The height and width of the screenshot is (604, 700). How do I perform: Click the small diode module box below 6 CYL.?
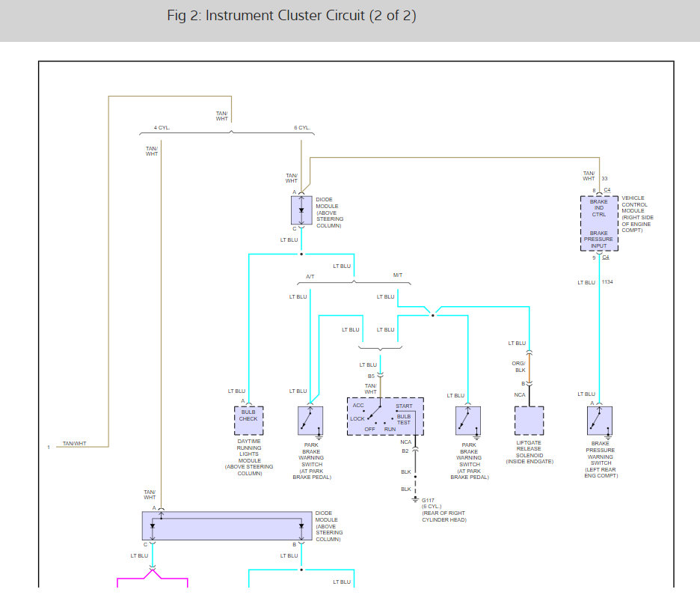click(301, 210)
